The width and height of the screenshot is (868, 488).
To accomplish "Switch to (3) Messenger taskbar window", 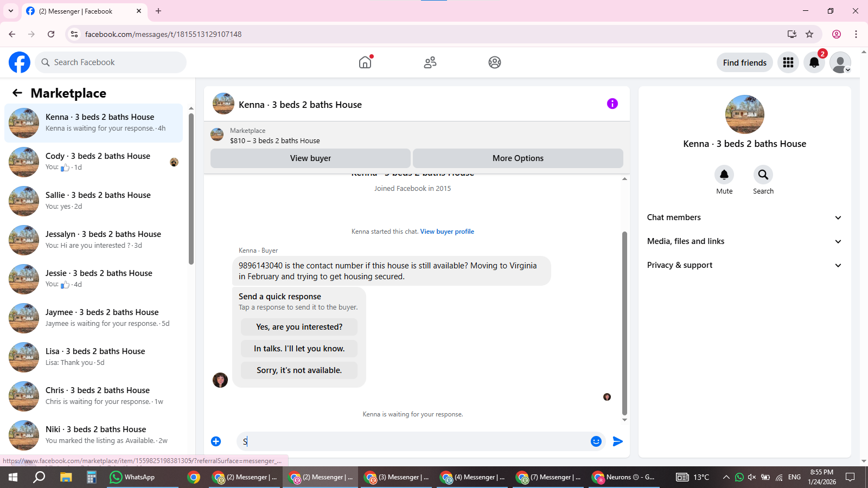I will (x=396, y=477).
